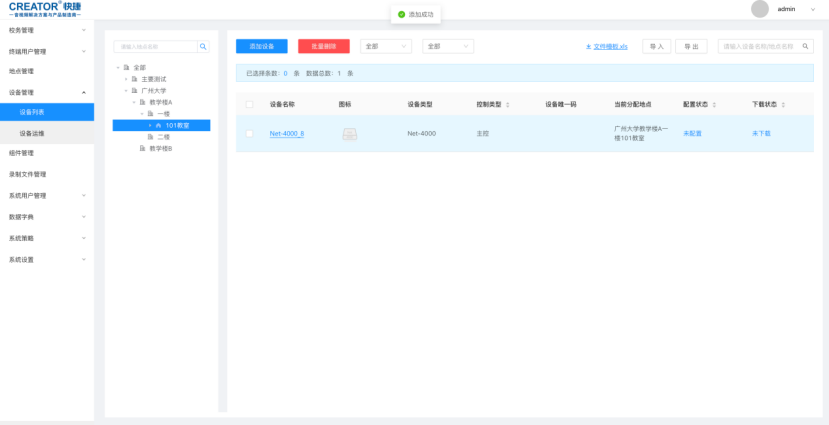
Task: Click the location search magnifier icon
Action: click(x=203, y=46)
